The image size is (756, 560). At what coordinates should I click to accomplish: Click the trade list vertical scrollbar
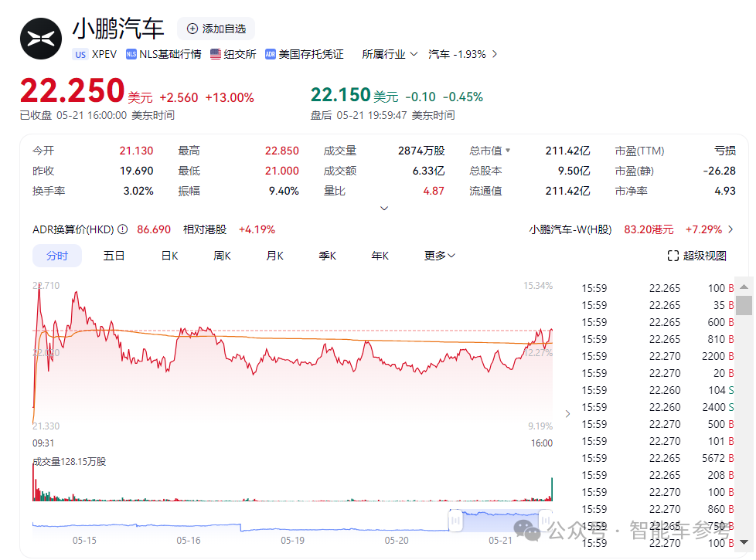pyautogui.click(x=744, y=304)
